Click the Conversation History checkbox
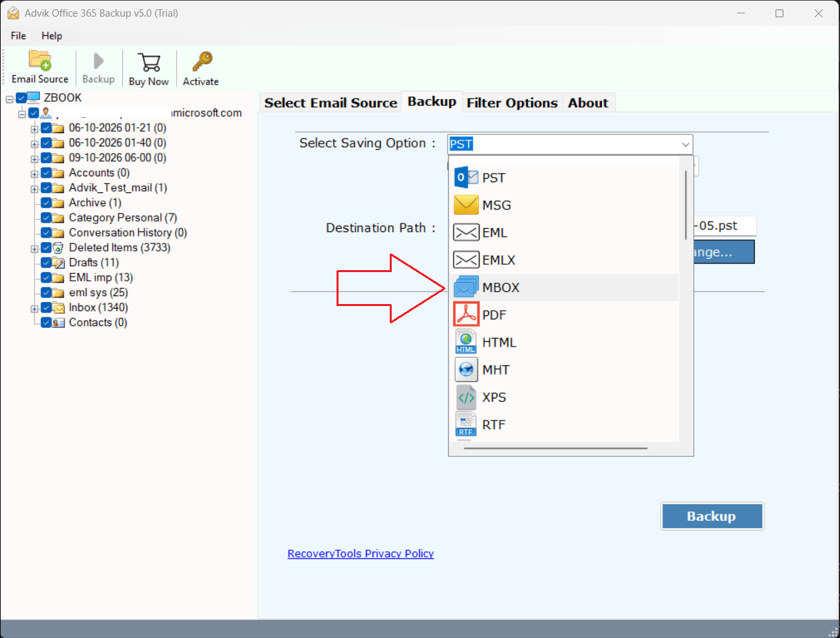 coord(46,232)
